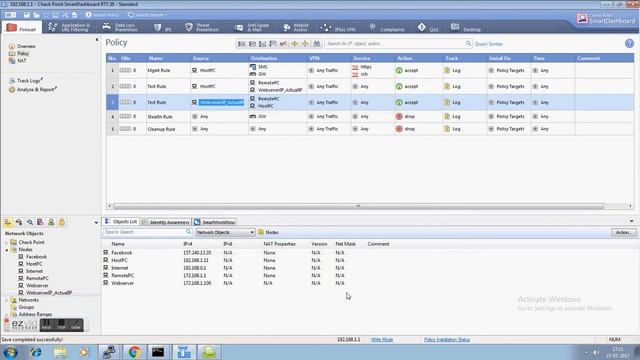
Task: Select Policy in the left navigation
Action: 19,53
